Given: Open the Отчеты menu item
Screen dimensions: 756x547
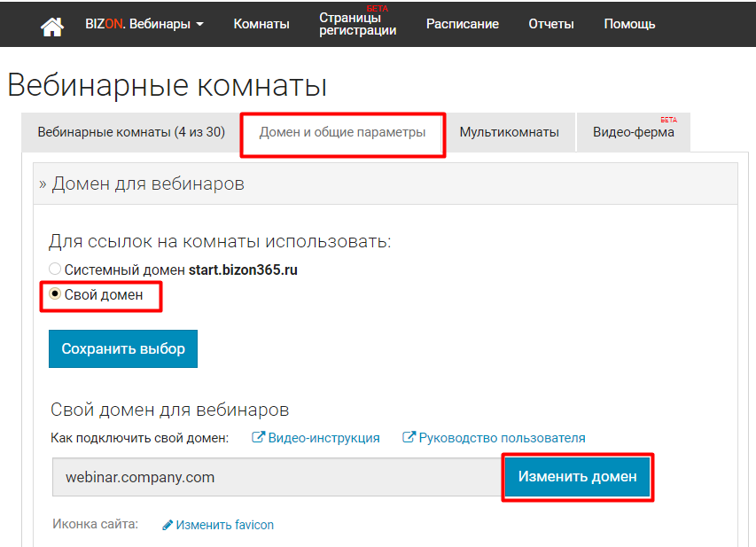Looking at the screenshot, I should click(551, 24).
